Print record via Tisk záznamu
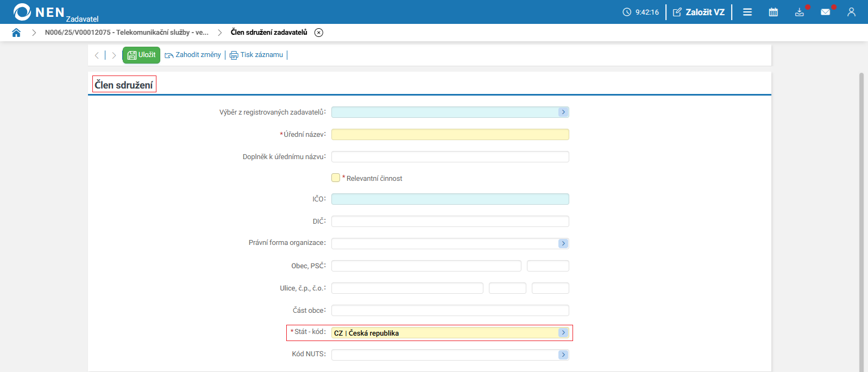Viewport: 868px width, 372px height. click(x=256, y=55)
